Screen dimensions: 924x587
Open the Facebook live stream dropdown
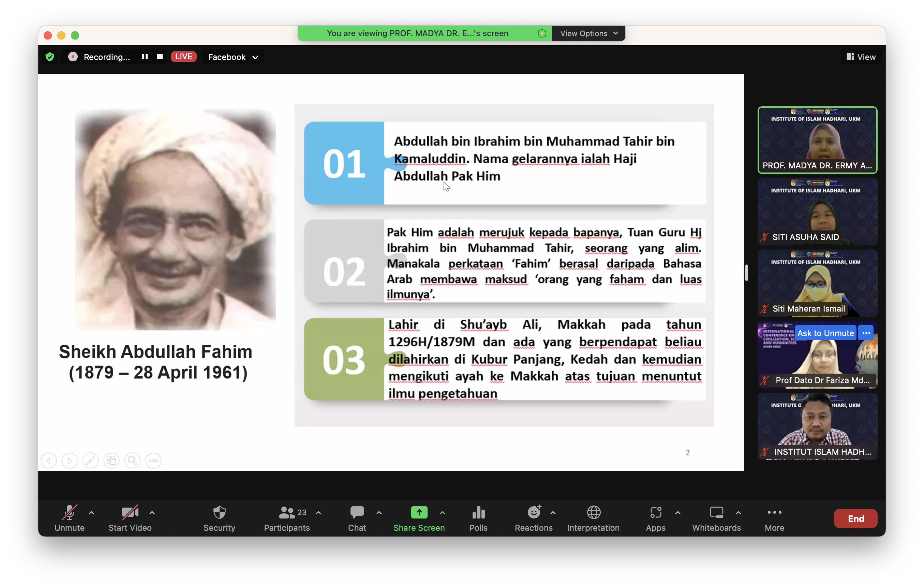click(x=233, y=57)
